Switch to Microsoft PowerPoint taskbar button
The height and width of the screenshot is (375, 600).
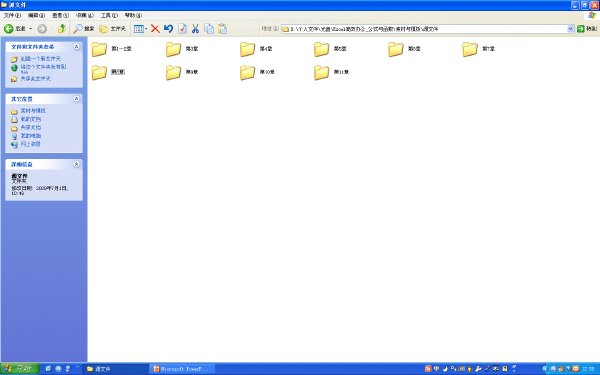(x=181, y=369)
